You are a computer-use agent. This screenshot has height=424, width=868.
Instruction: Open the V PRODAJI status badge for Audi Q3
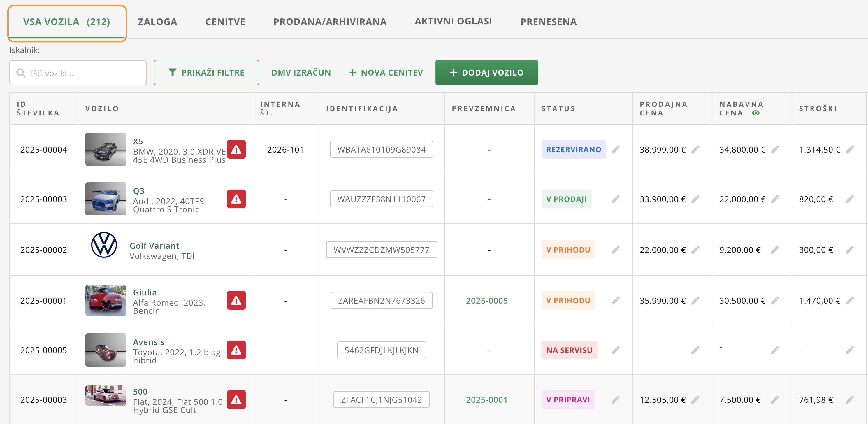click(566, 199)
